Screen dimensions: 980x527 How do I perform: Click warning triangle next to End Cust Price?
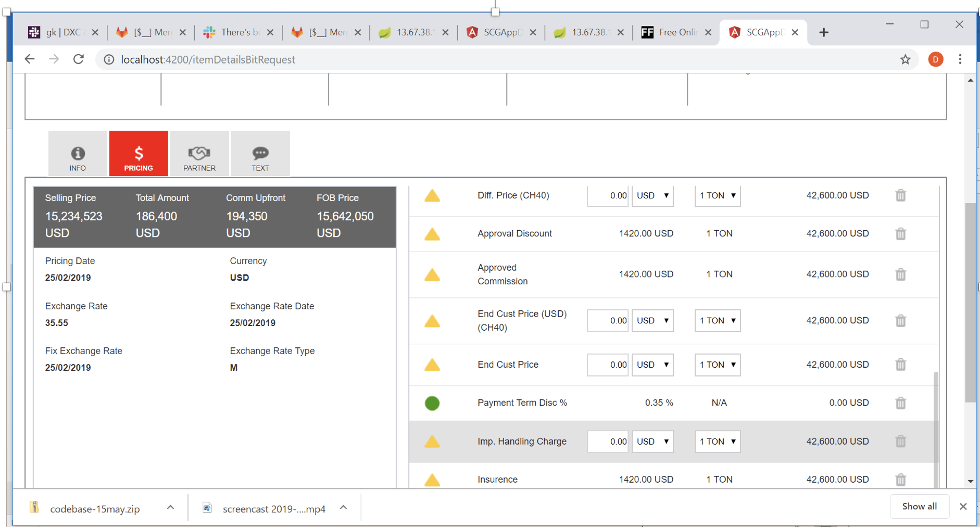[432, 365]
